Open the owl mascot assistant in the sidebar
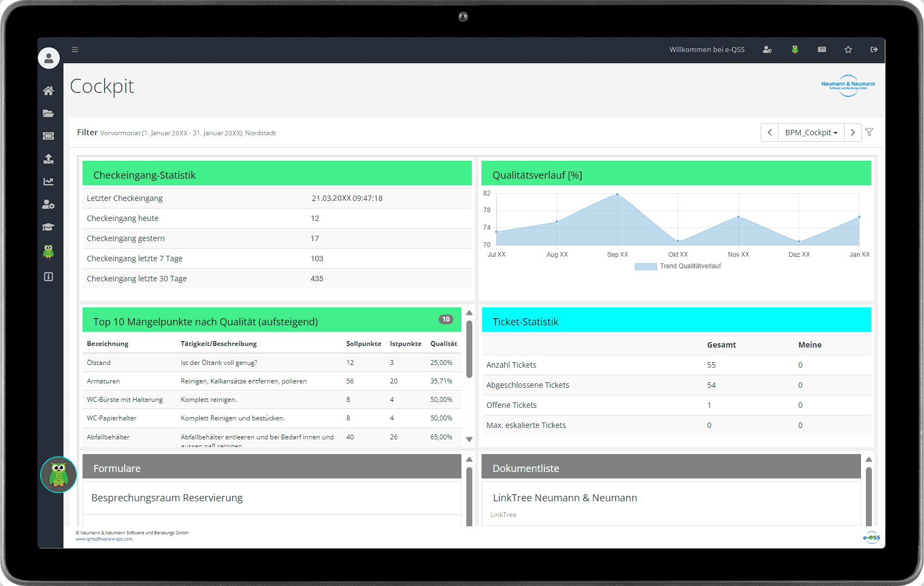Viewport: 924px width, 586px height. tap(48, 251)
